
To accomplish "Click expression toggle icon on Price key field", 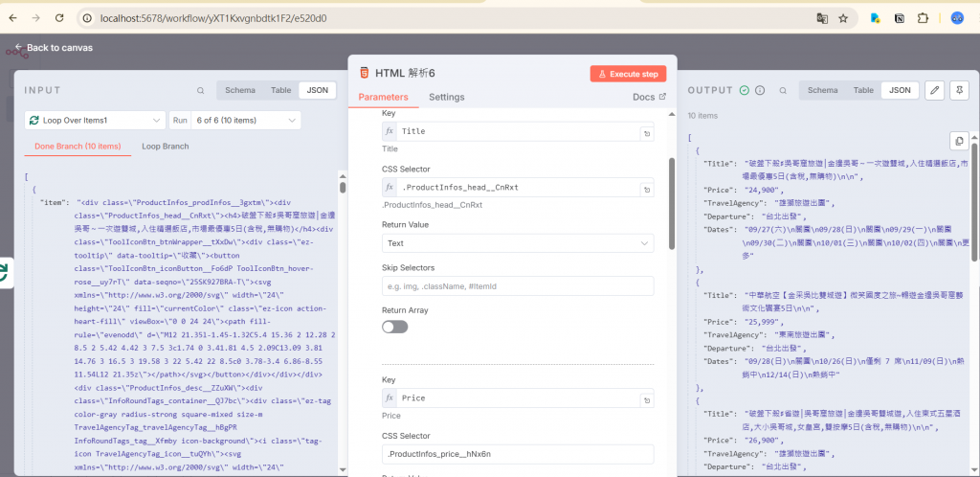I will coord(647,399).
